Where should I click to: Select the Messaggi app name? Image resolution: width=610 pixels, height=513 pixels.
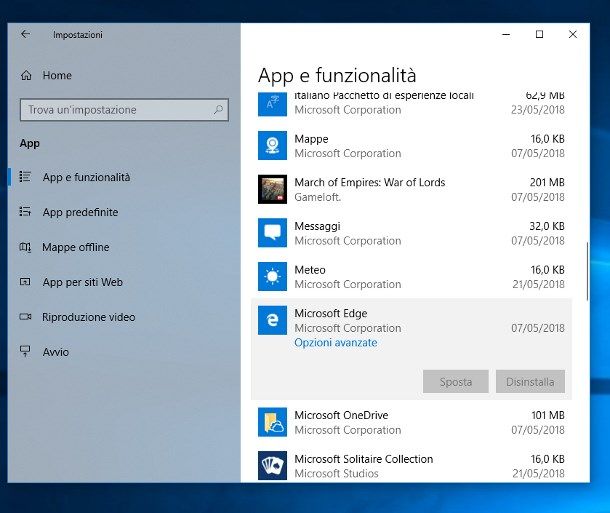tap(317, 226)
